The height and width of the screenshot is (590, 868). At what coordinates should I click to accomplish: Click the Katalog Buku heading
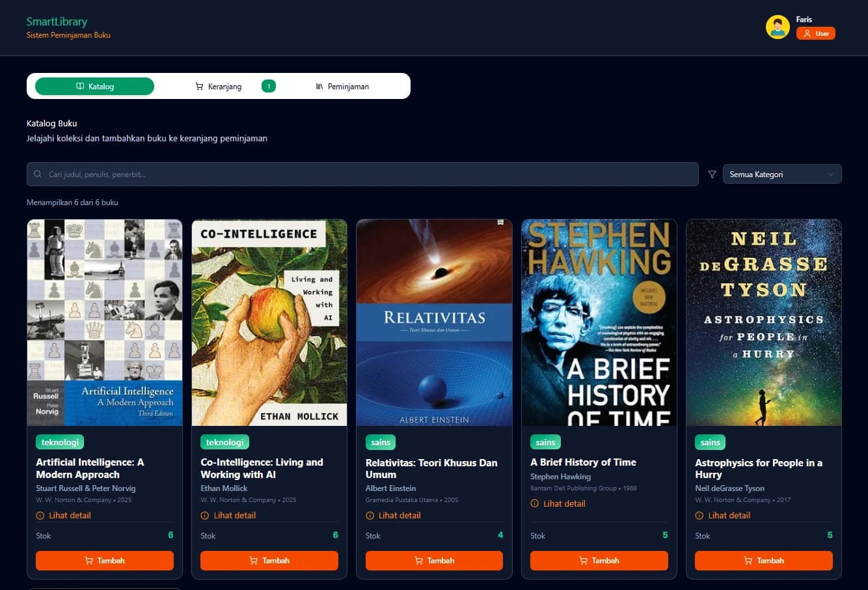52,123
